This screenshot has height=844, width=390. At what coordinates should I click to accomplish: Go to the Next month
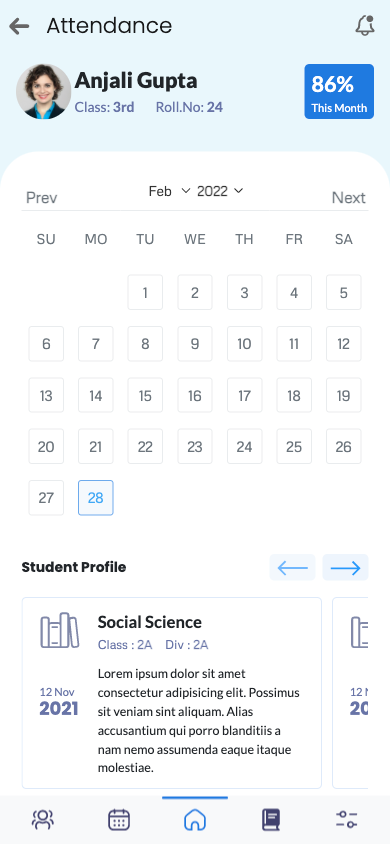click(x=349, y=198)
